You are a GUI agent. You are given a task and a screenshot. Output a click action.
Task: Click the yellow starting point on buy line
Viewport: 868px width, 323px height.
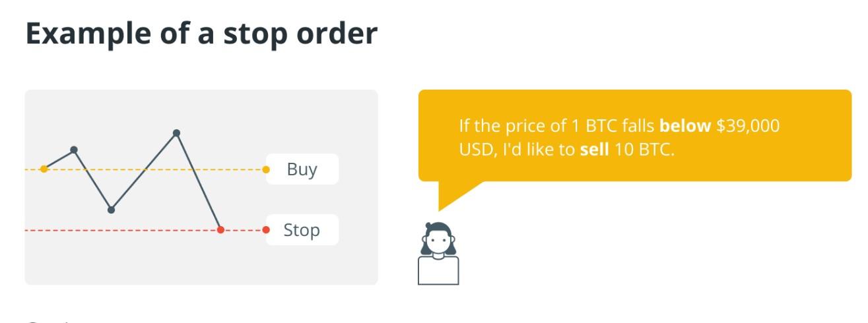pyautogui.click(x=44, y=169)
